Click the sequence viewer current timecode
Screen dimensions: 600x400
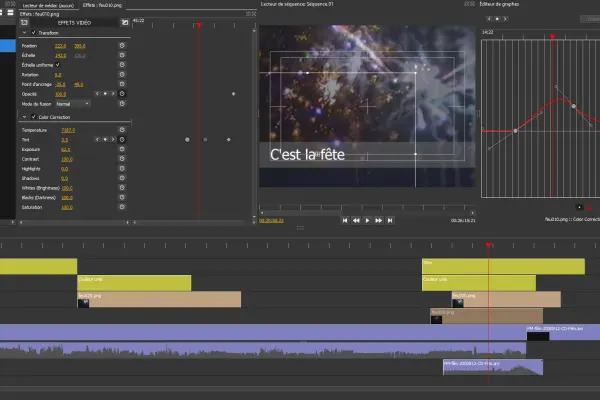(x=271, y=220)
